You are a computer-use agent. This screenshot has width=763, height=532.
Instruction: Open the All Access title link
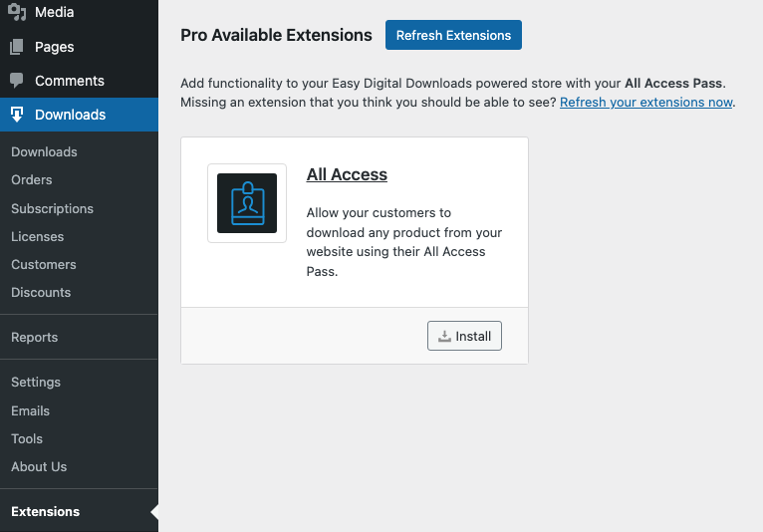(x=347, y=174)
